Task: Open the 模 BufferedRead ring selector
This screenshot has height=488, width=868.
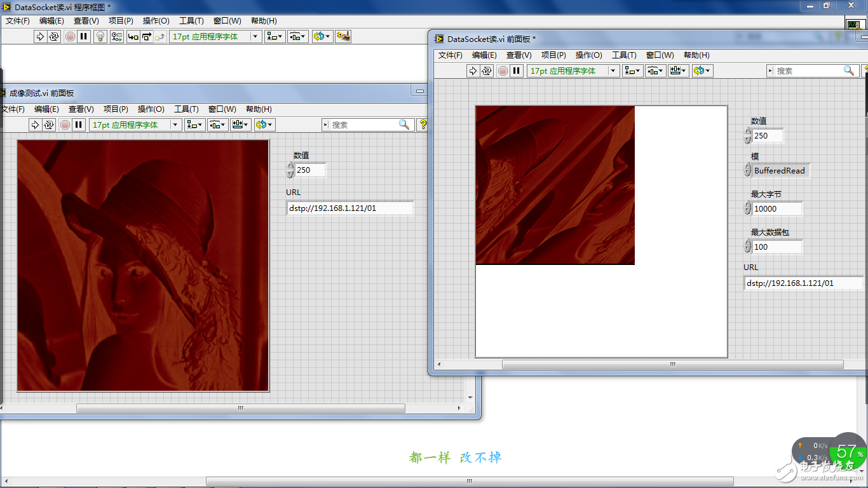Action: click(x=780, y=170)
